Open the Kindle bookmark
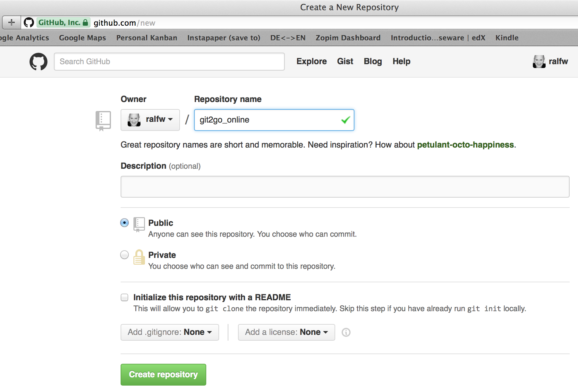578x392 pixels. coord(507,38)
